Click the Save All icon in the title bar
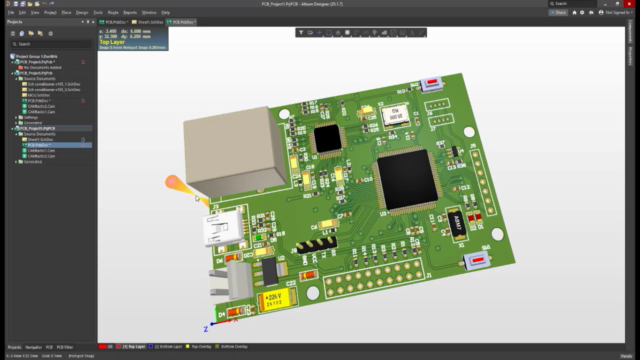 click(22, 4)
